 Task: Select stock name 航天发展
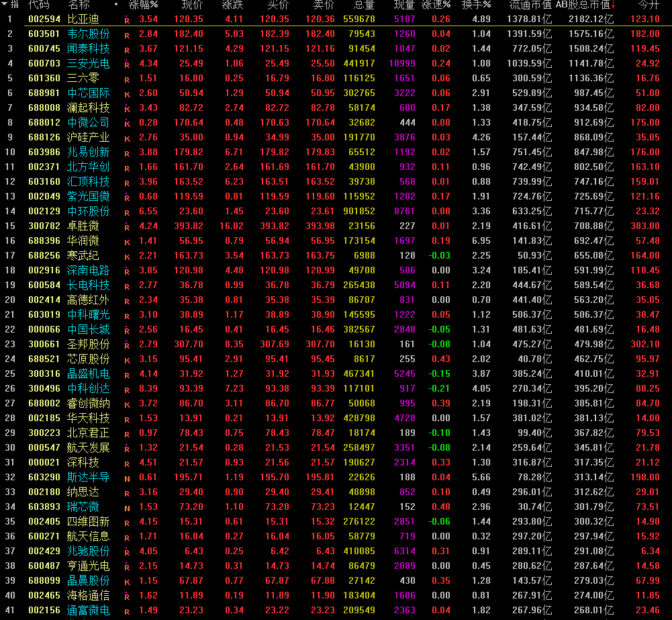pyautogui.click(x=89, y=447)
